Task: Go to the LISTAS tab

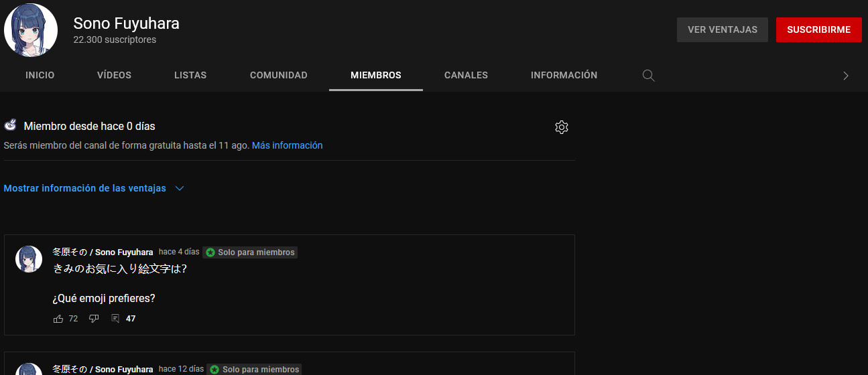Action: pyautogui.click(x=190, y=76)
